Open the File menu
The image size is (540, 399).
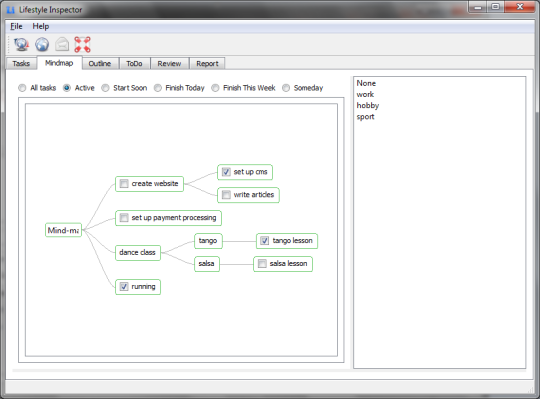click(x=16, y=26)
